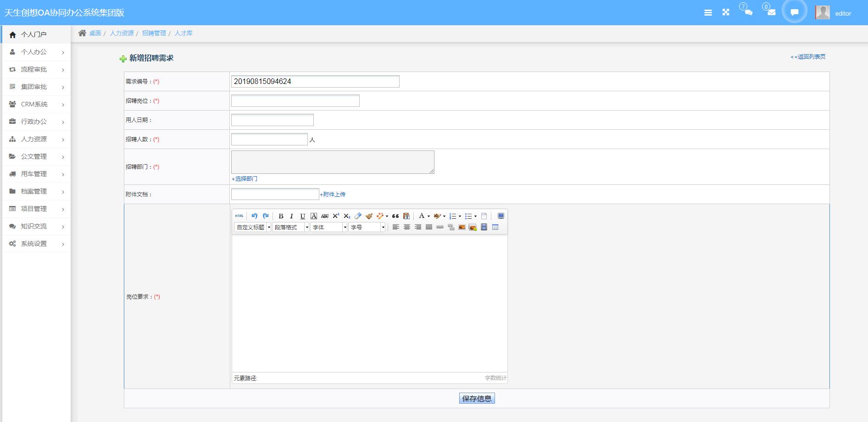Screen dimensions: 868x422
Task: Expand the CRM系统 sidebar menu
Action: (36, 104)
